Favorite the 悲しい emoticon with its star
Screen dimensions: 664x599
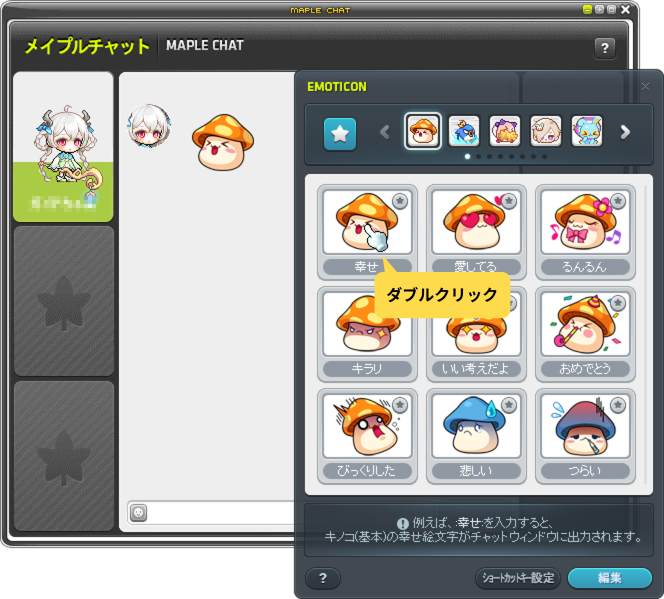[x=509, y=405]
